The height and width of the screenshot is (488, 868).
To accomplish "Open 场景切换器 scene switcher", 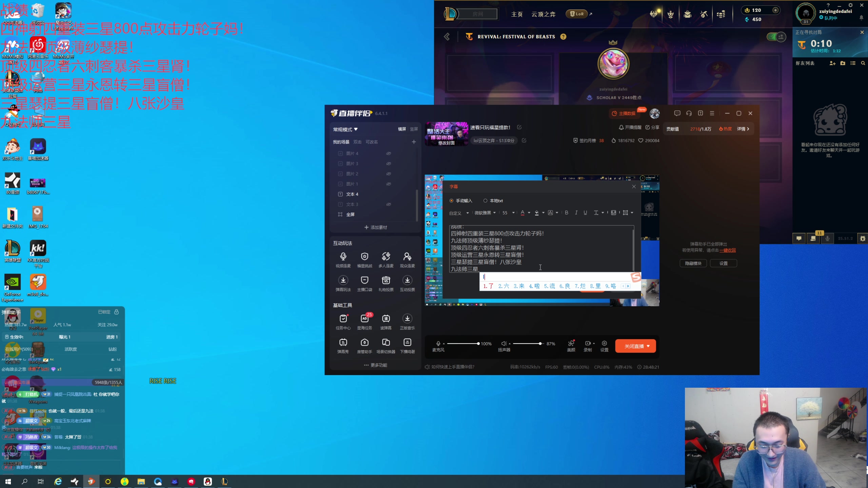I will tap(386, 345).
